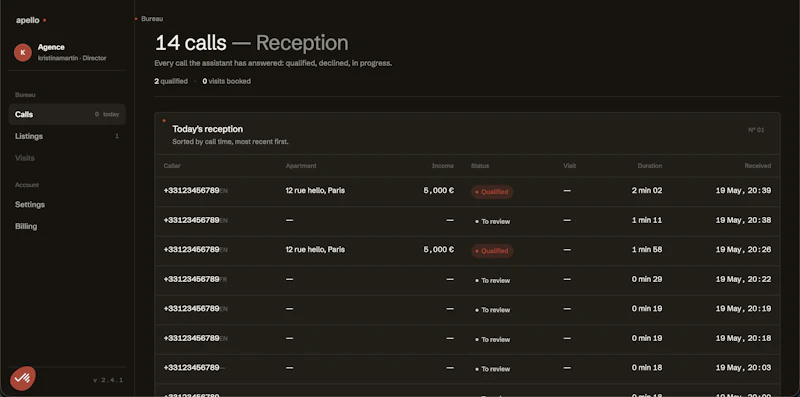Click the 14 calls — Reception heading
The height and width of the screenshot is (397, 800).
coord(252,43)
